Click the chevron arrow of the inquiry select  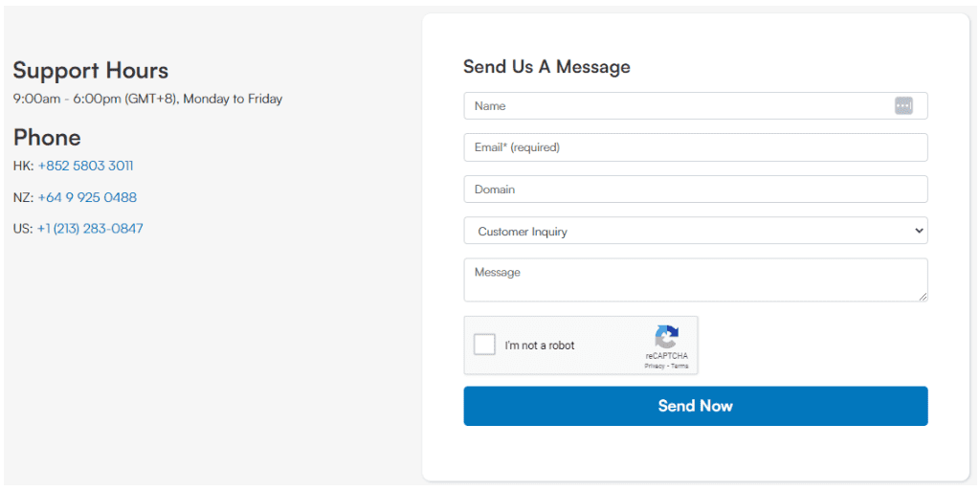[919, 231]
